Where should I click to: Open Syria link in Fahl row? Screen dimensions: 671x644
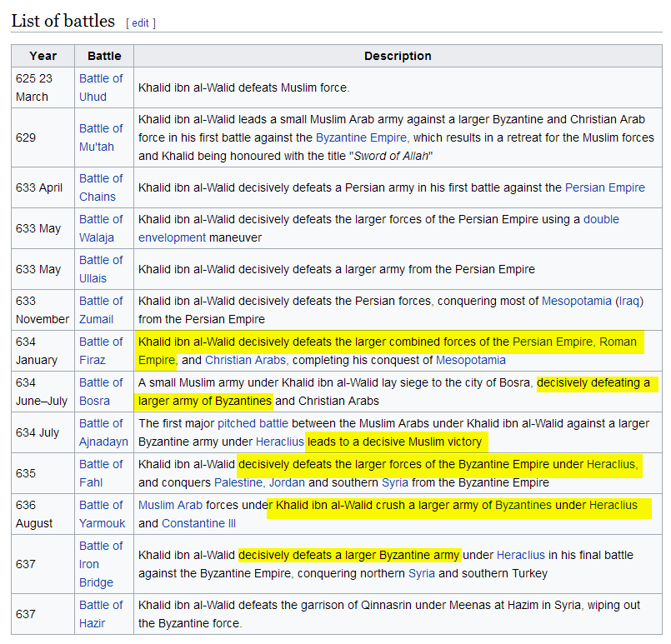(394, 482)
